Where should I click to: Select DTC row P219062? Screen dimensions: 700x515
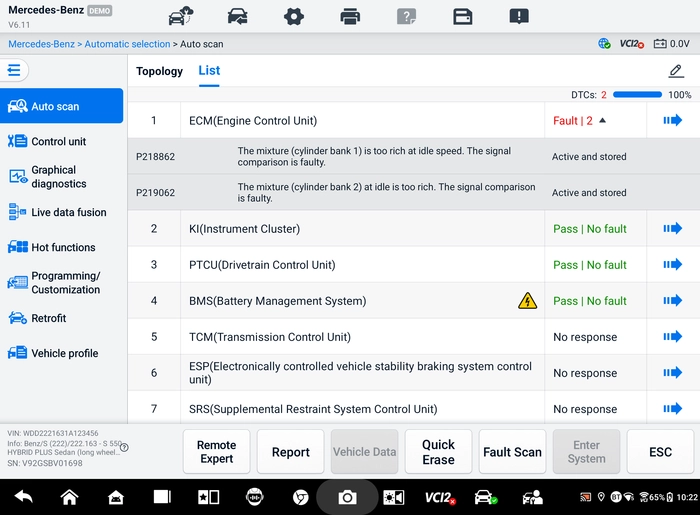[x=414, y=192]
